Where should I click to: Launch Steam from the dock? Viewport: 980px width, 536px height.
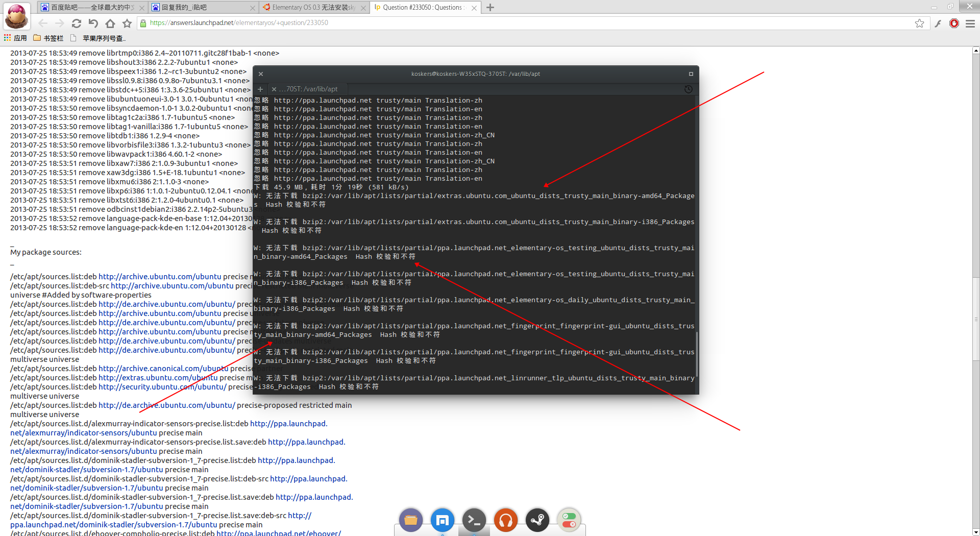point(537,520)
